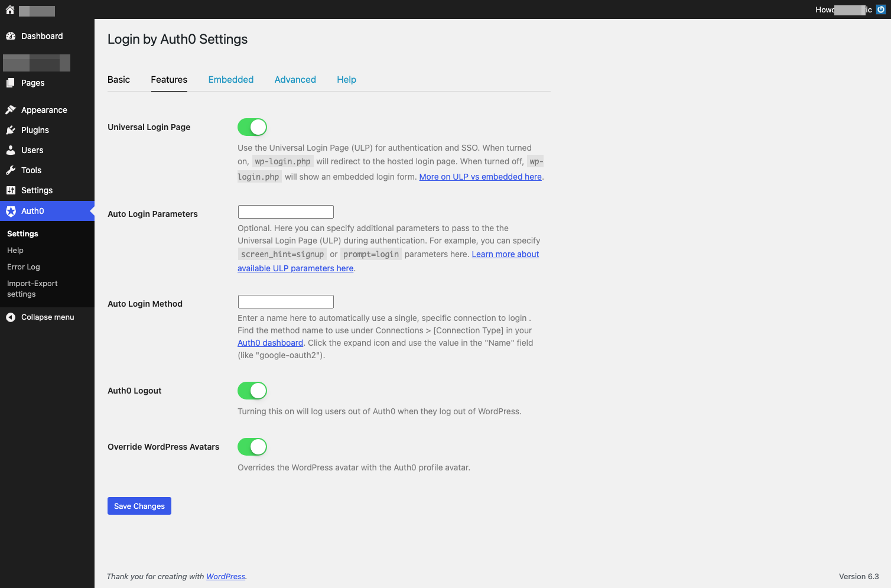Visit the WordPress footer link

click(x=226, y=577)
